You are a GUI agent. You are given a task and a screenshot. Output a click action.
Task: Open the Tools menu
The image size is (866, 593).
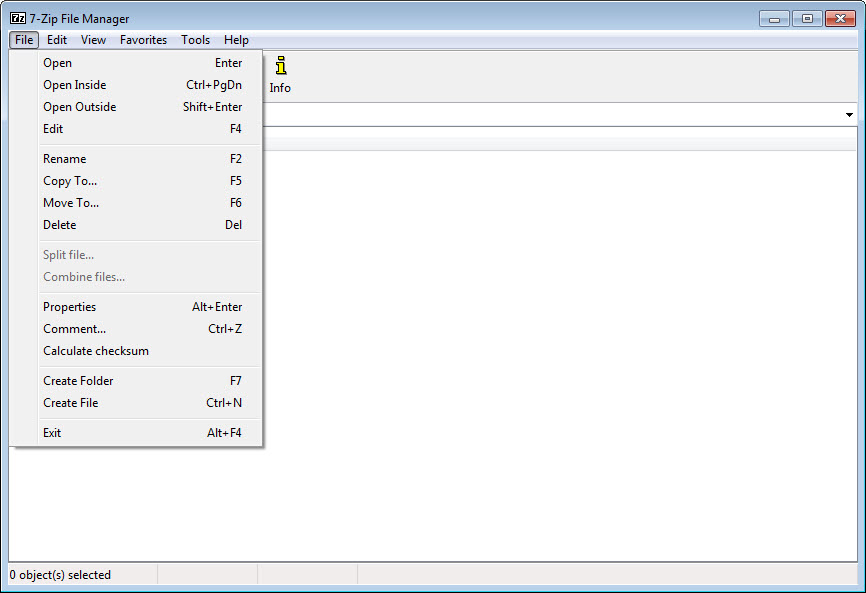click(x=196, y=40)
